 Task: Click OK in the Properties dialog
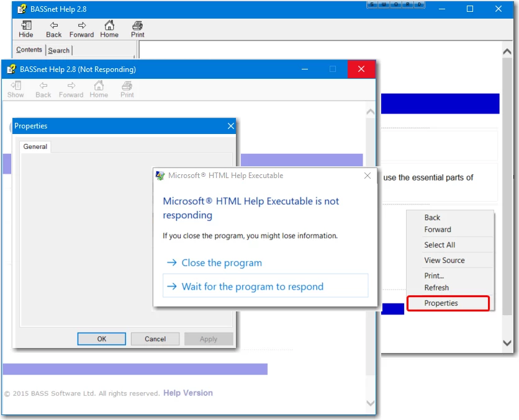102,339
